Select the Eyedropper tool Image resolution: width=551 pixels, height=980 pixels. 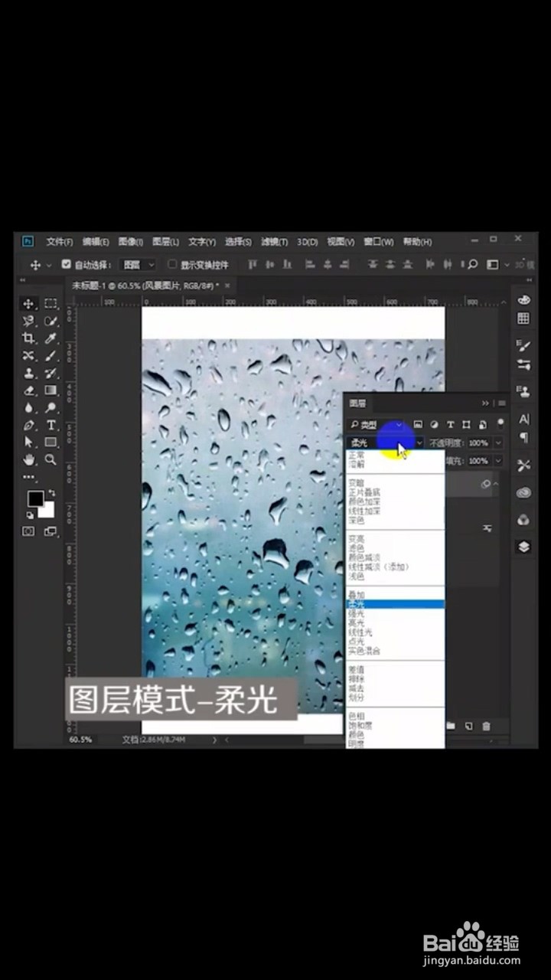(x=51, y=338)
